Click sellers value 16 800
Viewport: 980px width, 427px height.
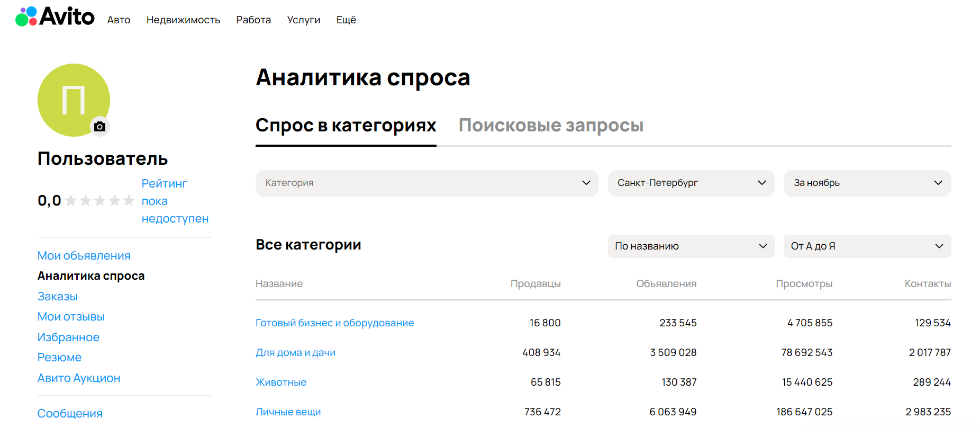point(545,323)
